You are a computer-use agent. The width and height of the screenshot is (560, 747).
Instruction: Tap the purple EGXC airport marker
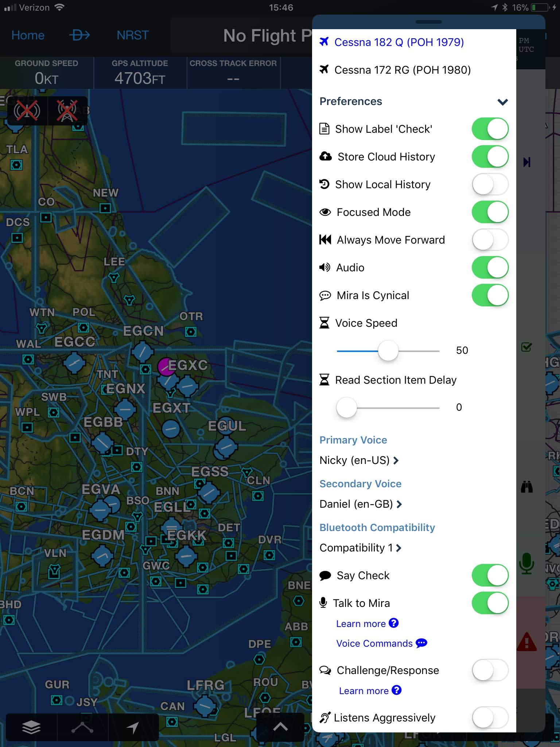click(x=167, y=367)
